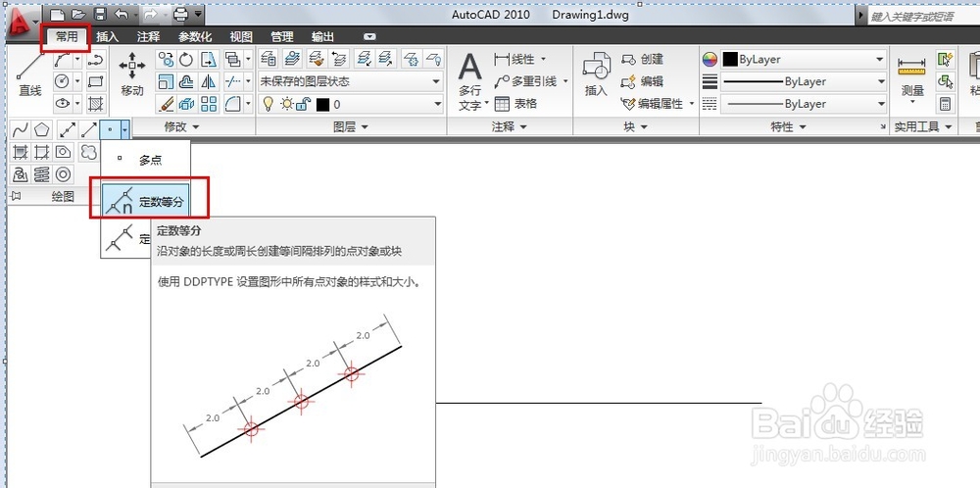Viewport: 980px width, 488px height.
Task: Switch to the 输出 tab
Action: (x=322, y=37)
